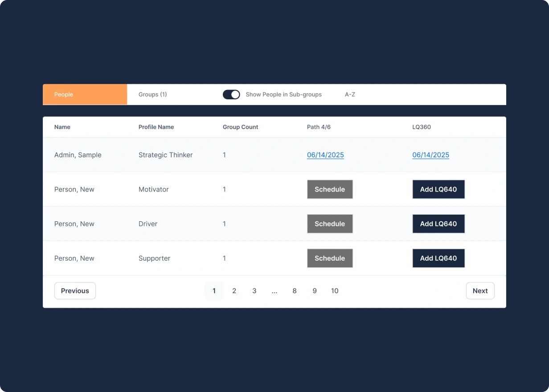
Task: Click Add LQ640 in the Driver row
Action: 438,224
